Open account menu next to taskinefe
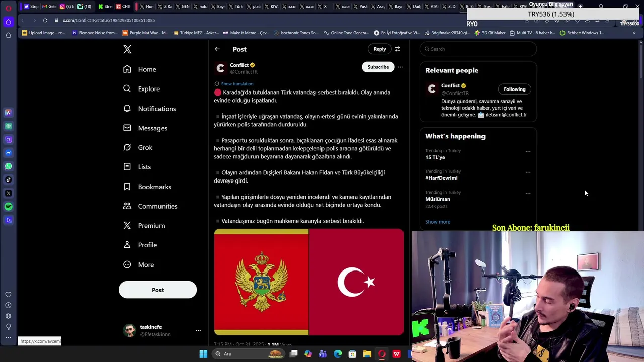 click(198, 330)
